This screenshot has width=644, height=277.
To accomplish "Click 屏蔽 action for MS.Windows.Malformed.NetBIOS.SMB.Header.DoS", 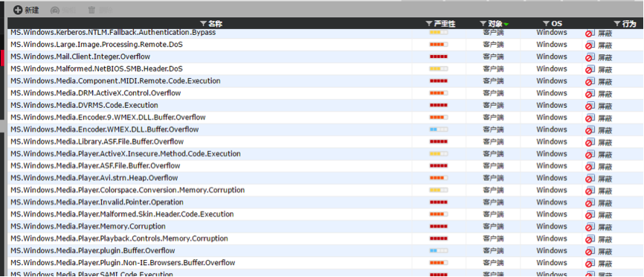I will click(x=605, y=70).
